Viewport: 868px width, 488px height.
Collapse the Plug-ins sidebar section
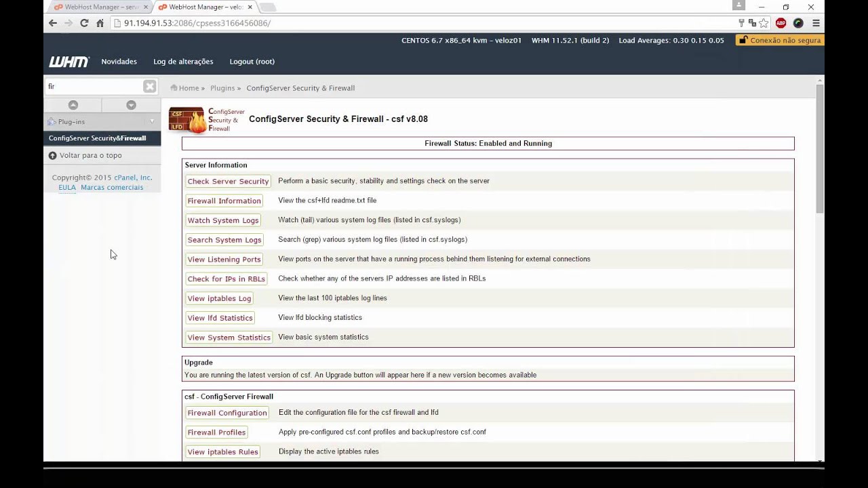[x=152, y=122]
